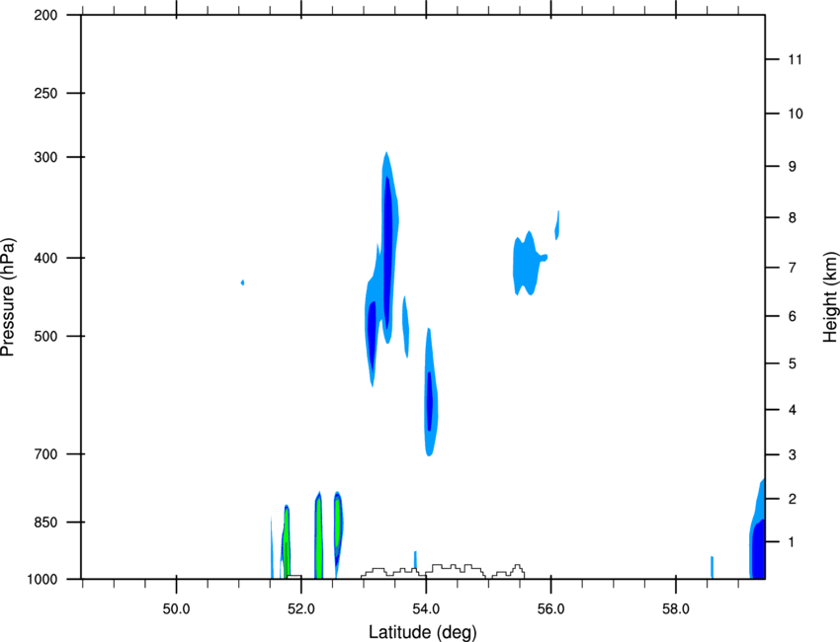Click the 10 km height tick label
This screenshot has width=840, height=642.
(796, 114)
